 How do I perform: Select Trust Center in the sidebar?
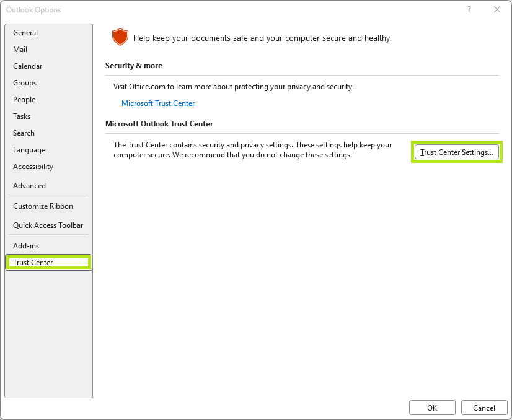[x=33, y=263]
